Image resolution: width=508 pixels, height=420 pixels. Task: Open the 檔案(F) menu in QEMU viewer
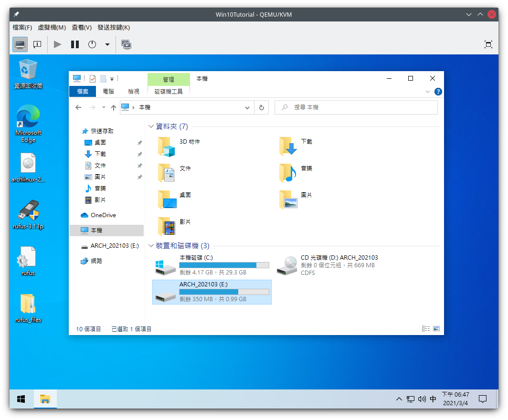pyautogui.click(x=22, y=28)
